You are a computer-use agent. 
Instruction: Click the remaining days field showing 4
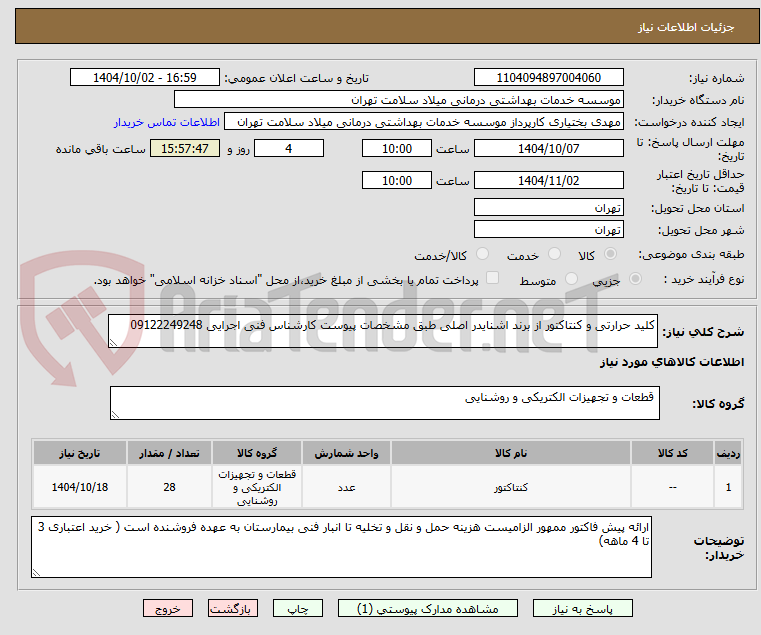click(x=289, y=149)
